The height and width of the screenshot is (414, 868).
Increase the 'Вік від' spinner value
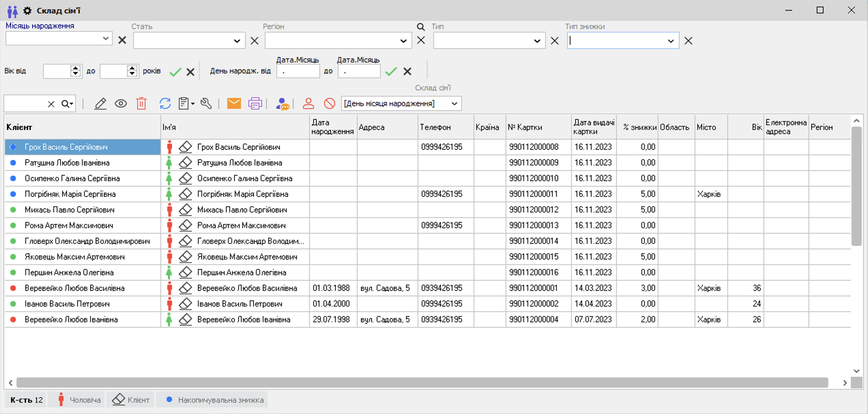(x=75, y=68)
